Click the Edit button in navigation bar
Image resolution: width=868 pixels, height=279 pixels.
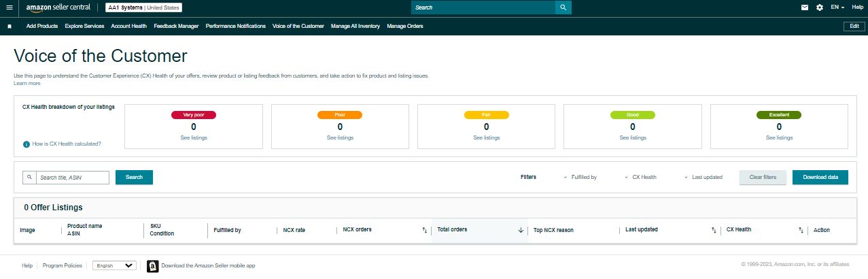854,27
